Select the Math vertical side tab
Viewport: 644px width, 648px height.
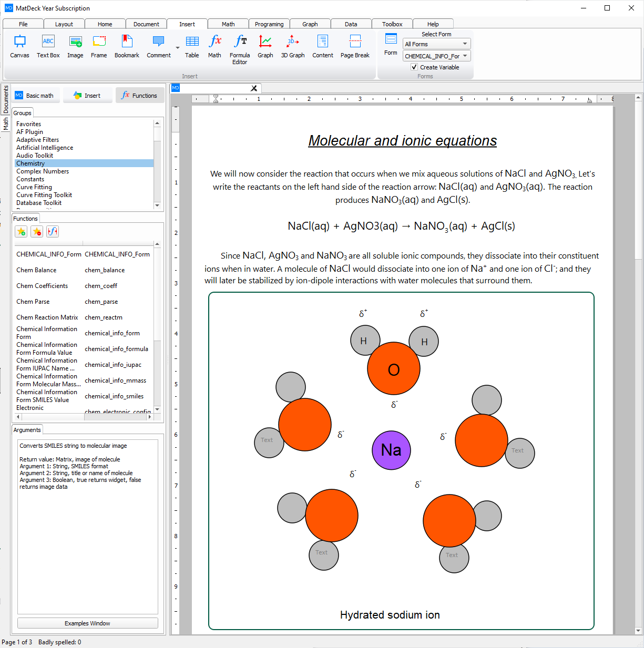6,124
